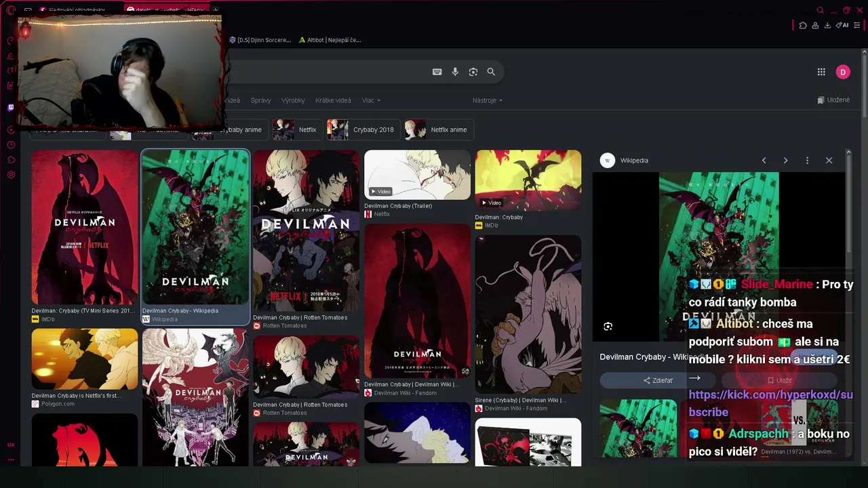Screen dimensions: 868x488
Task: Open the Opera GX logo menu
Action: pos(11,10)
